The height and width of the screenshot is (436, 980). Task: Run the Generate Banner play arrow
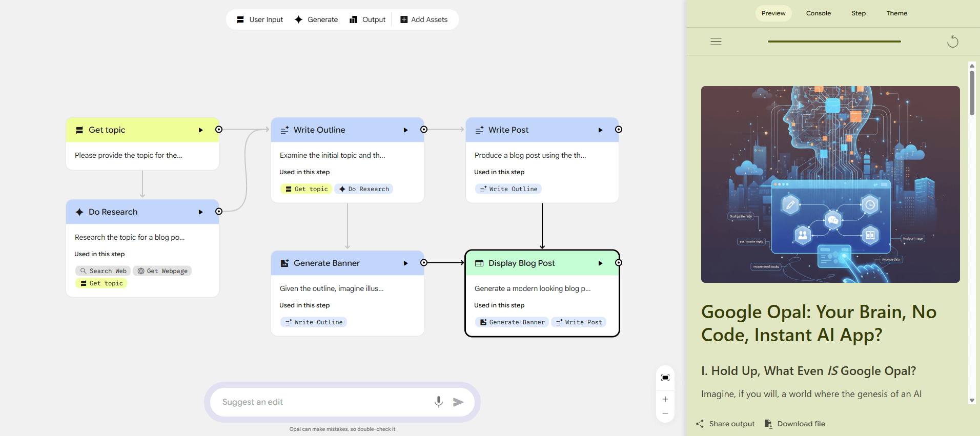405,263
